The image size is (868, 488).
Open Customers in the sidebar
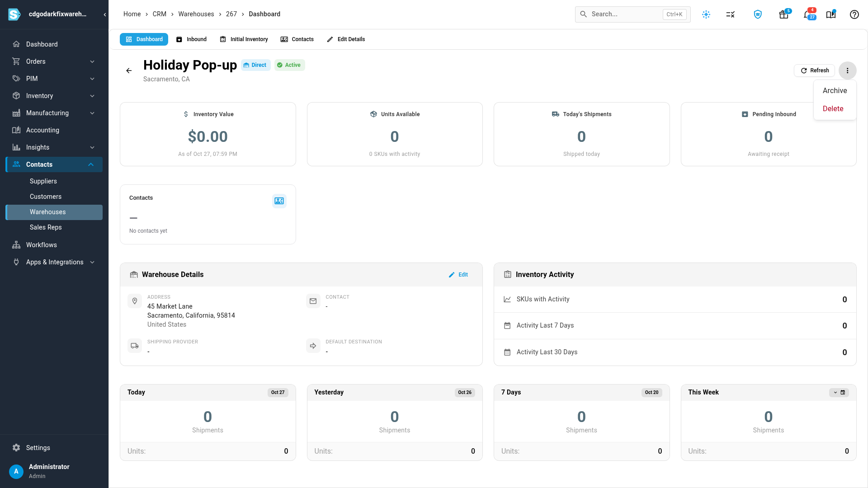coord(54,197)
